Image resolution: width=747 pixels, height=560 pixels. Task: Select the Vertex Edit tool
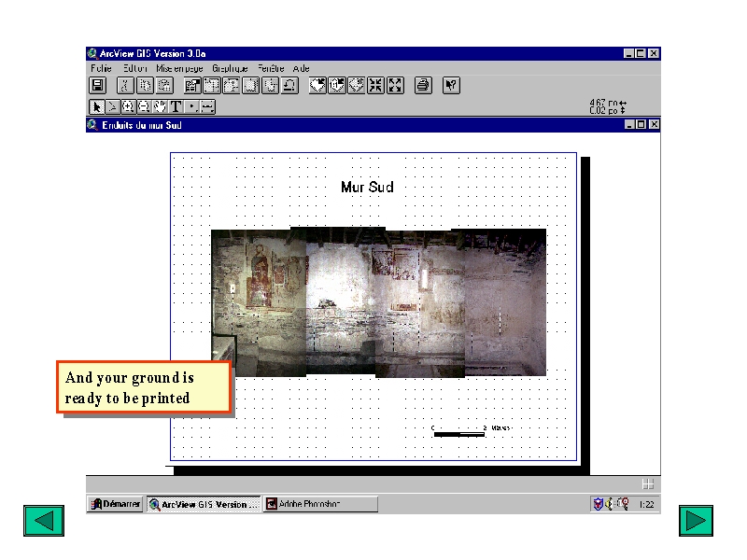112,106
